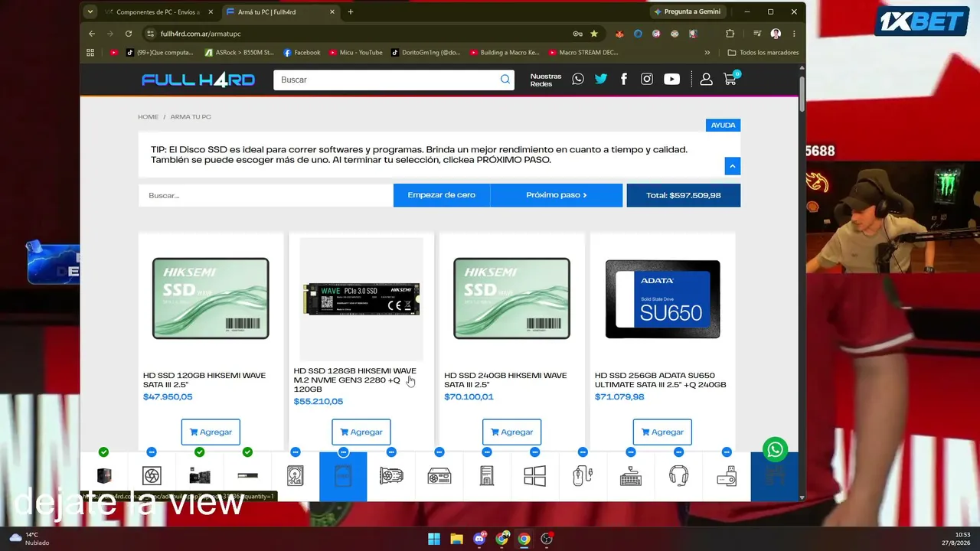Open the Nuestras Redes link
This screenshot has height=551, width=980.
(546, 80)
